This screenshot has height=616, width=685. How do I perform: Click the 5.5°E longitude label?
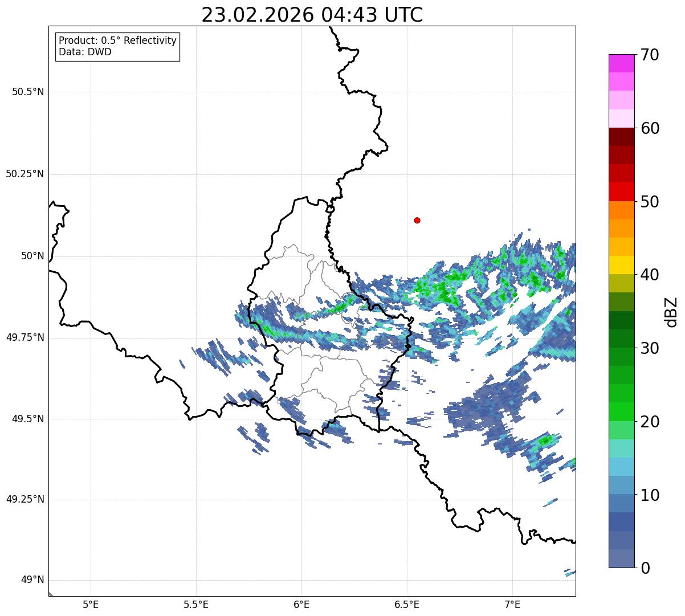[x=196, y=604]
